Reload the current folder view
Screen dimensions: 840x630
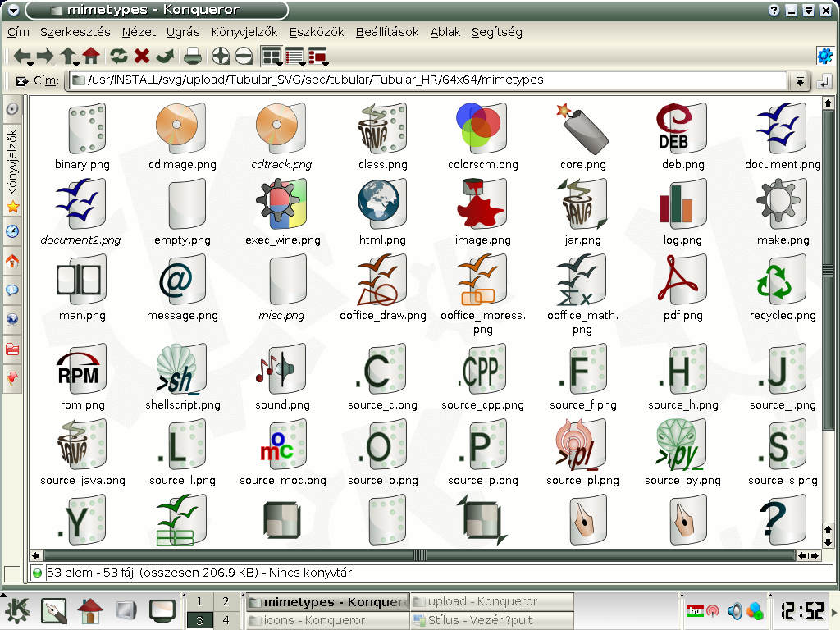click(119, 56)
